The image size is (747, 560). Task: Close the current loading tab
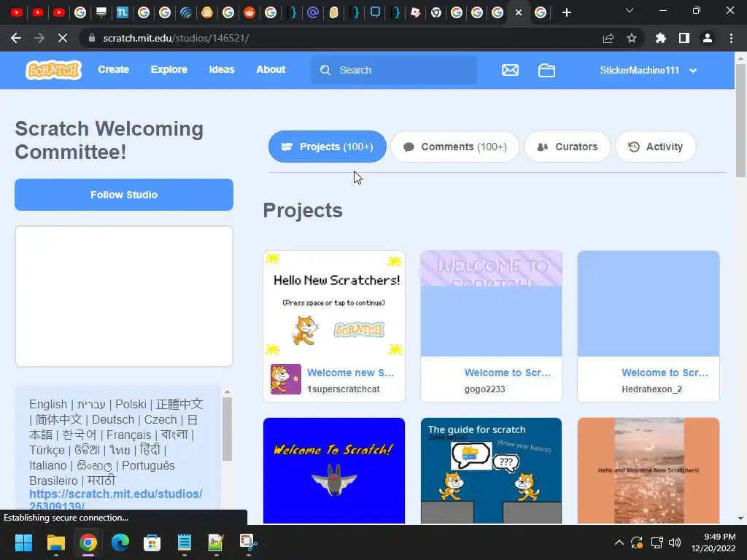pos(519,12)
